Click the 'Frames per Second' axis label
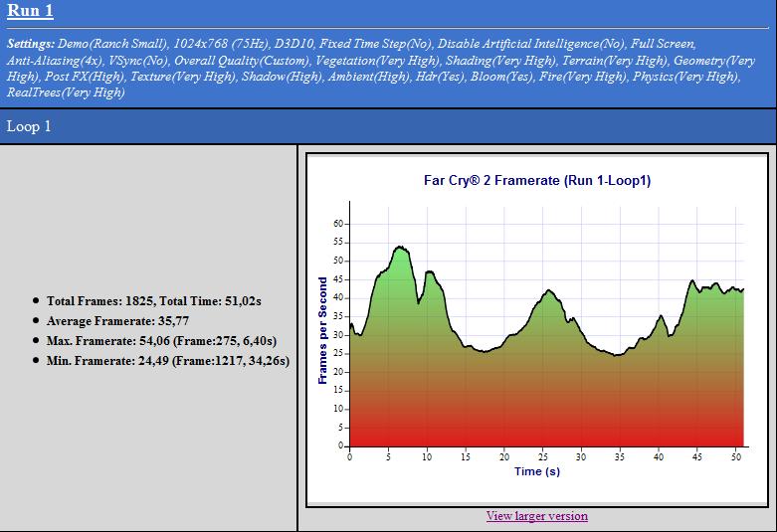Image resolution: width=777 pixels, height=532 pixels. click(322, 330)
